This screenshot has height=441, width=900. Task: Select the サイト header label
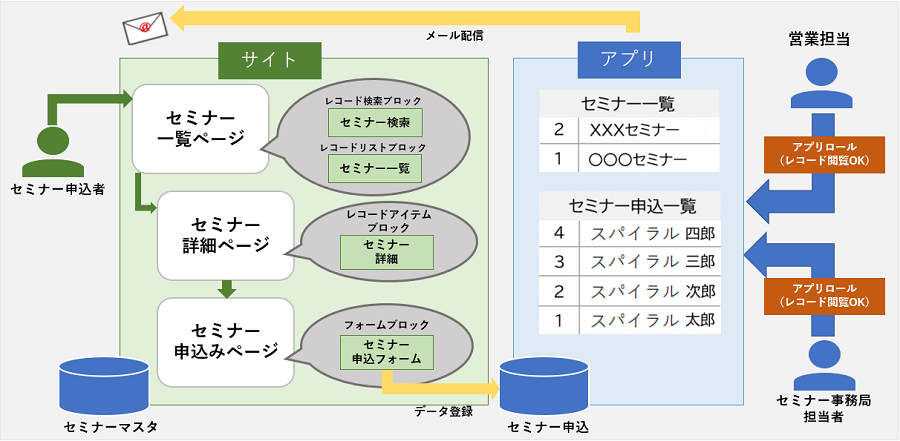pyautogui.click(x=269, y=59)
